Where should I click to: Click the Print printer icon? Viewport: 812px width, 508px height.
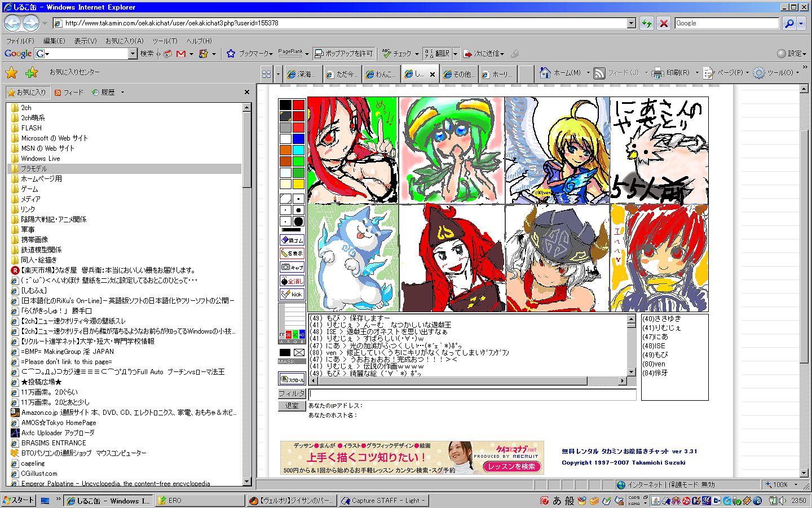[657, 73]
